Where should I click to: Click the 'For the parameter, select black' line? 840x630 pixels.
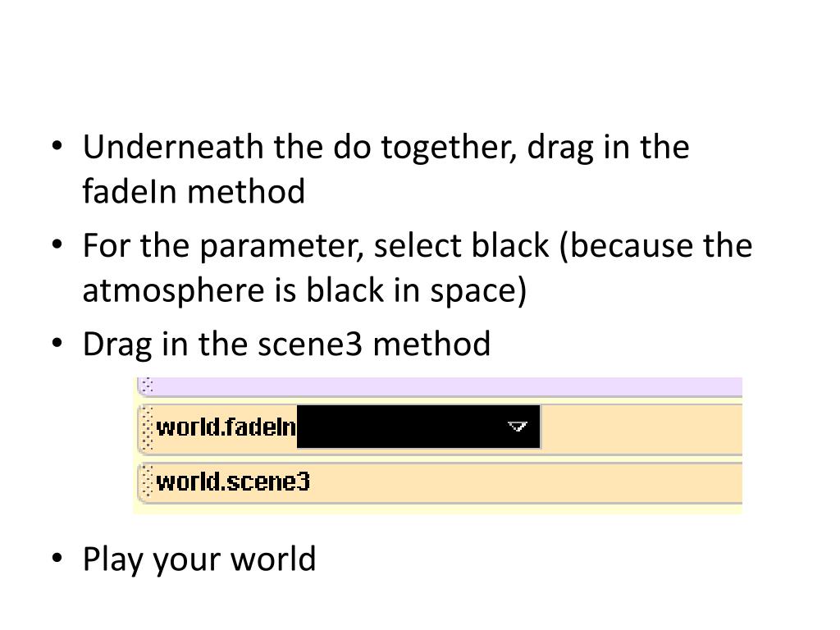(316, 245)
